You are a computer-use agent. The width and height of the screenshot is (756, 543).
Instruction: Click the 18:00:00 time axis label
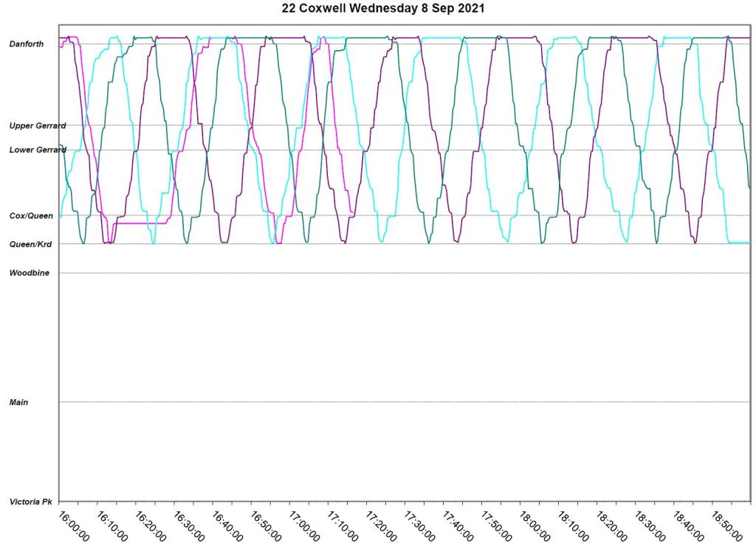point(535,525)
